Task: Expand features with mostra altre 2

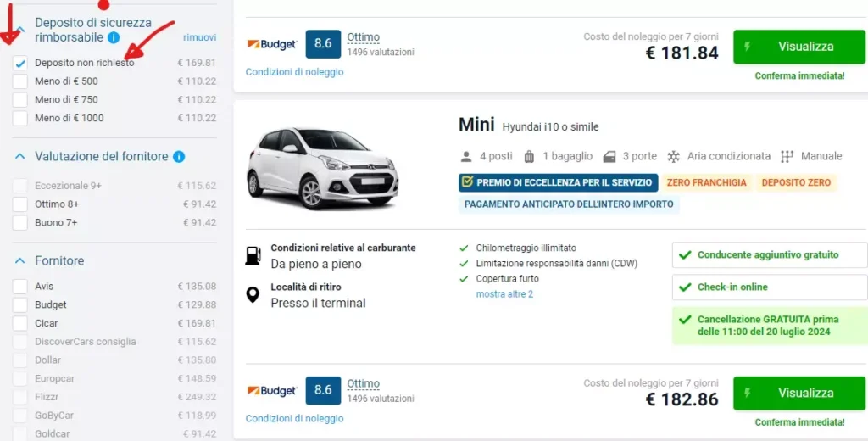Action: click(504, 294)
